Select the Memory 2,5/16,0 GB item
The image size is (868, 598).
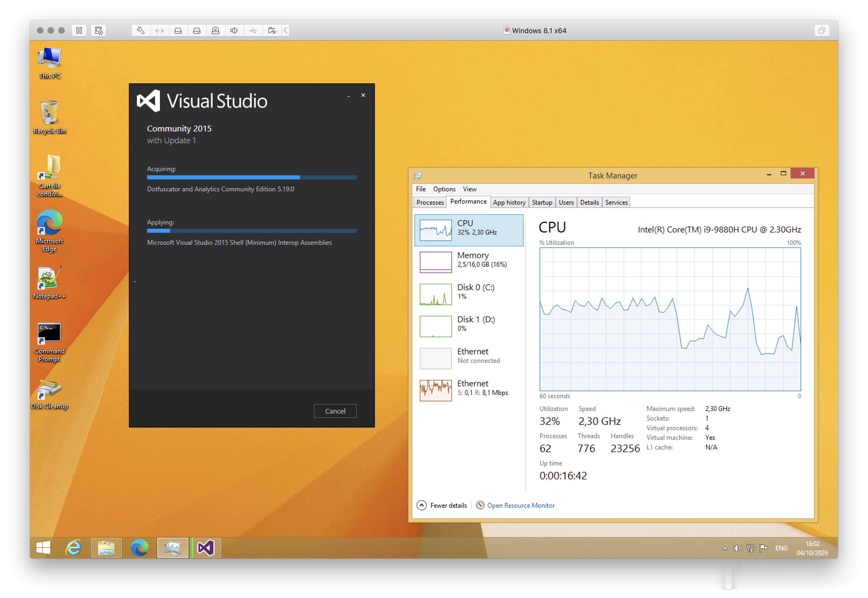pyautogui.click(x=469, y=262)
